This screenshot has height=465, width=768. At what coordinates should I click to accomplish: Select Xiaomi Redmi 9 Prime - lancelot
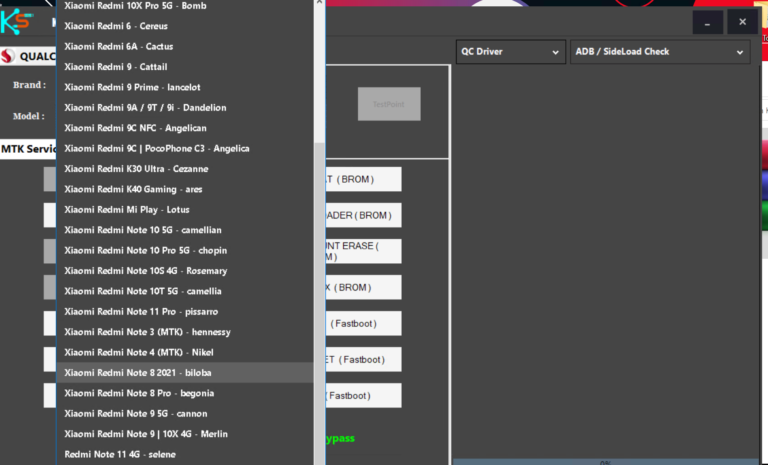click(185, 87)
